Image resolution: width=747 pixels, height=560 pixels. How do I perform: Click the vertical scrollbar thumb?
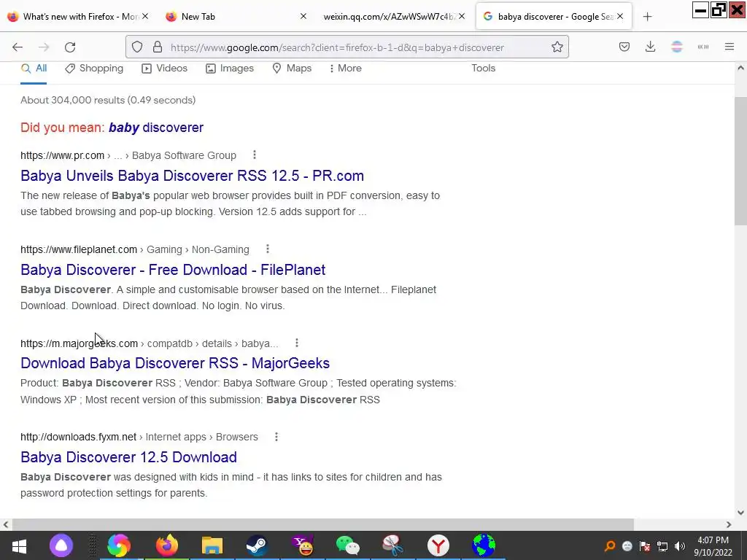tap(740, 160)
